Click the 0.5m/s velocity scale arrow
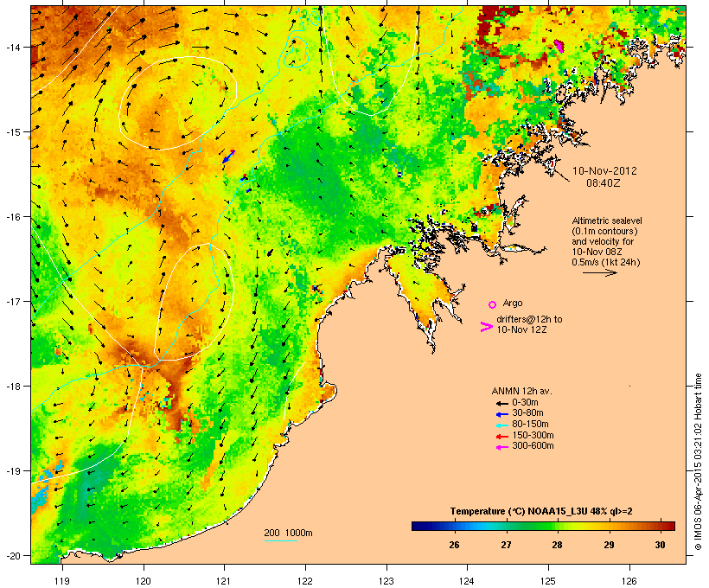Image resolution: width=709 pixels, height=588 pixels. (599, 272)
